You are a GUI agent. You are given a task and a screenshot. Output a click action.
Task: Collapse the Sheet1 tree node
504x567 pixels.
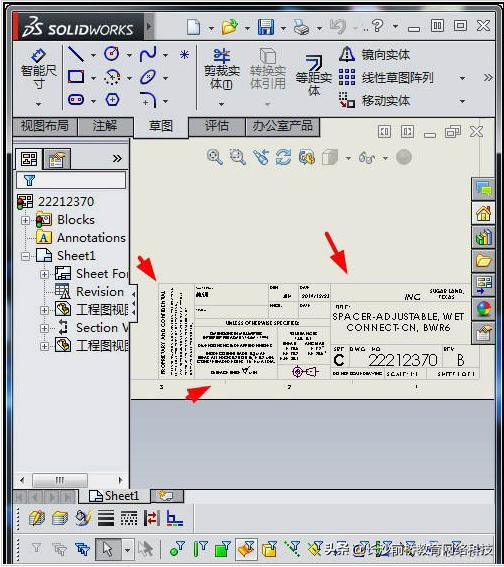pyautogui.click(x=25, y=256)
